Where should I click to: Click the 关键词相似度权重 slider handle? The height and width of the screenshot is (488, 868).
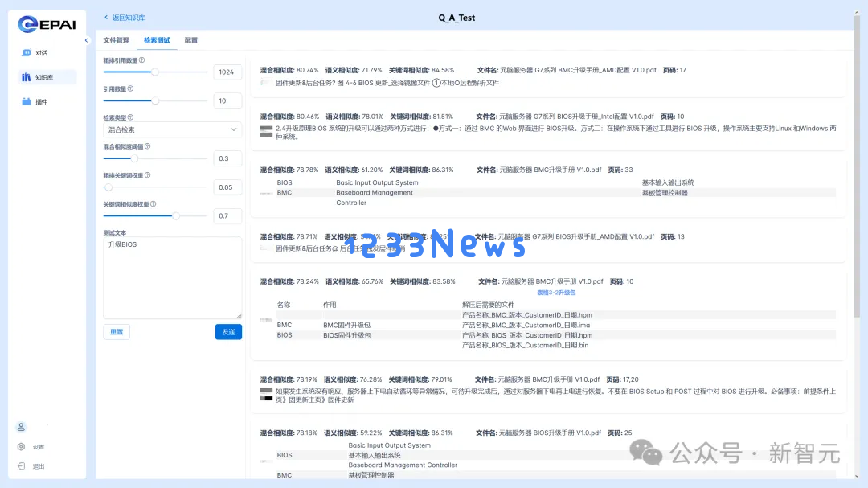coord(175,216)
